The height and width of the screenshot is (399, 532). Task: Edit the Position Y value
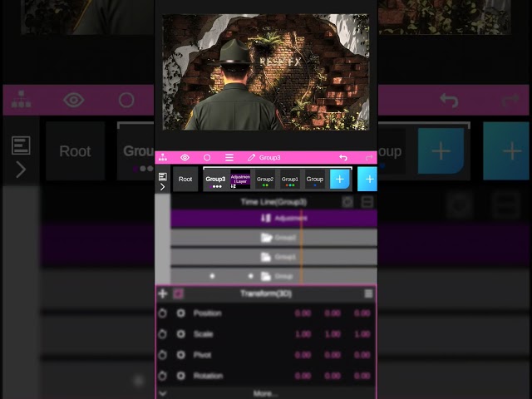click(x=332, y=313)
